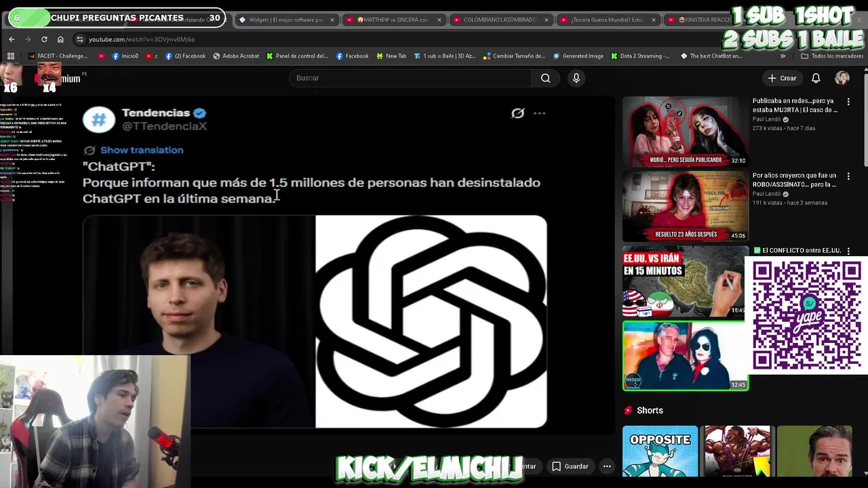868x488 pixels.
Task: Click the YouTube Buscar search field
Action: click(410, 78)
